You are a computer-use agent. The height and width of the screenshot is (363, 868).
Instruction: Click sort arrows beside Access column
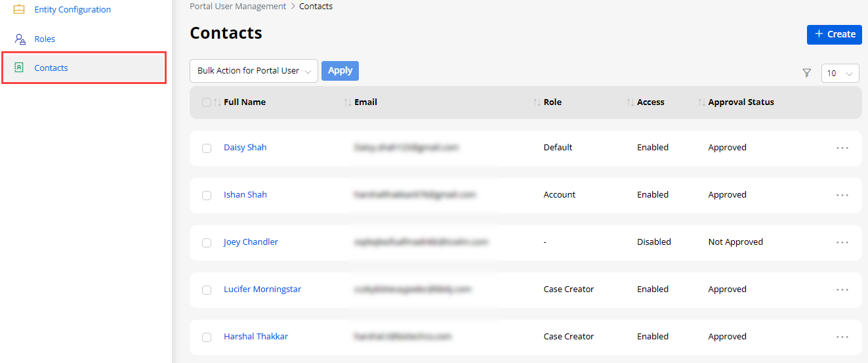(630, 102)
